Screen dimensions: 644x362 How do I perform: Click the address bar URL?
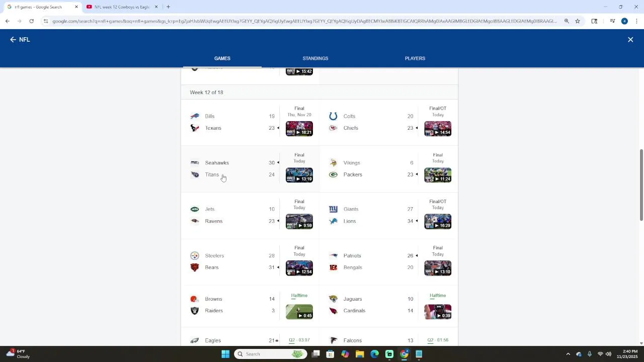pyautogui.click(x=304, y=21)
